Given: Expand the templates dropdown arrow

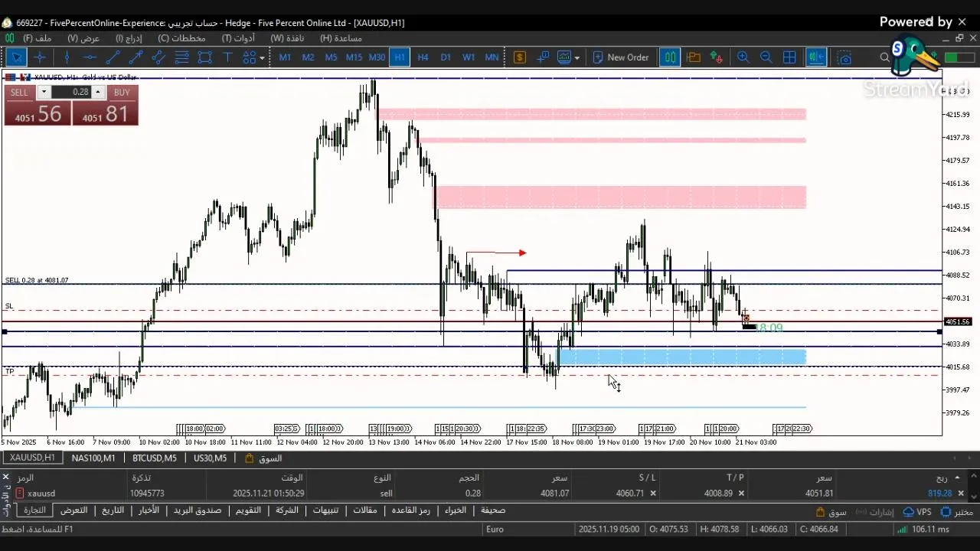Looking at the screenshot, I should point(577,57).
